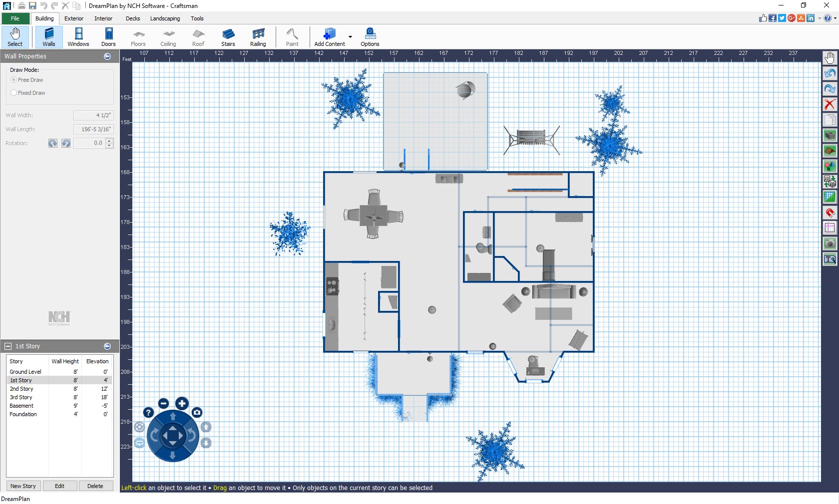The image size is (839, 504).
Task: Open the Add Content dropdown arrow
Action: click(350, 37)
